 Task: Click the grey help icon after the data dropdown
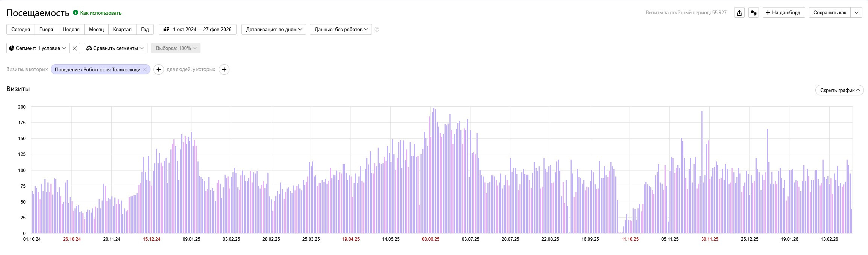pyautogui.click(x=377, y=29)
